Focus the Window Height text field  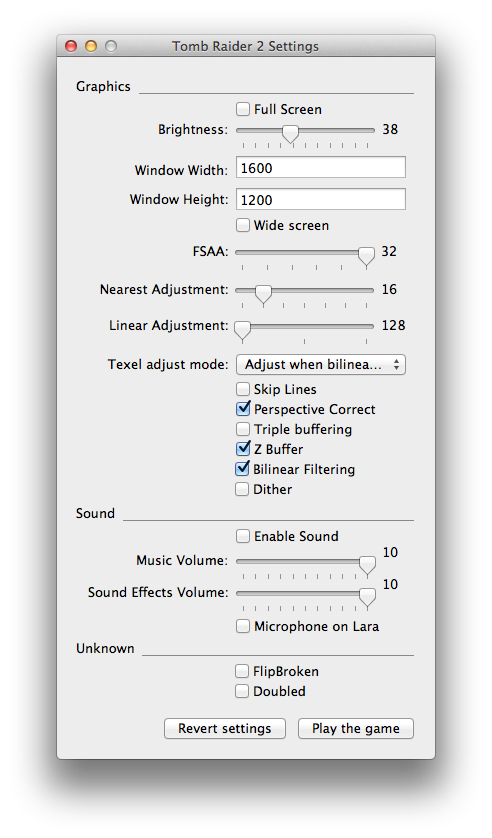coord(321,199)
